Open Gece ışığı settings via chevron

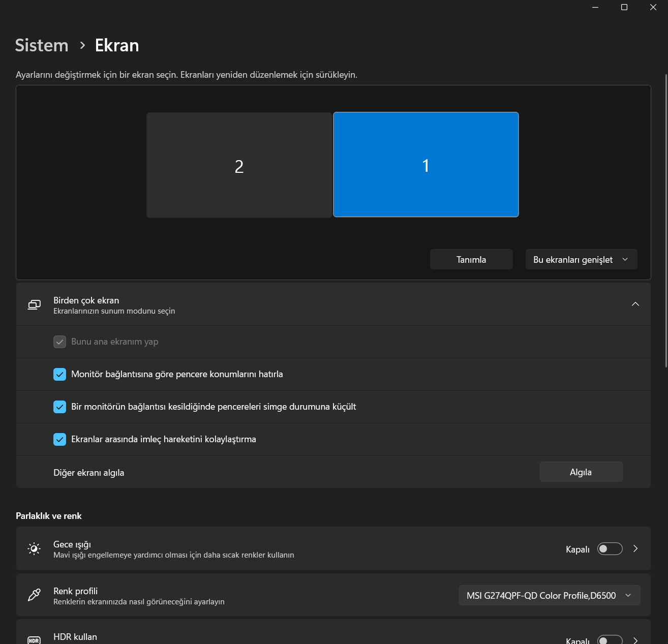pos(635,549)
